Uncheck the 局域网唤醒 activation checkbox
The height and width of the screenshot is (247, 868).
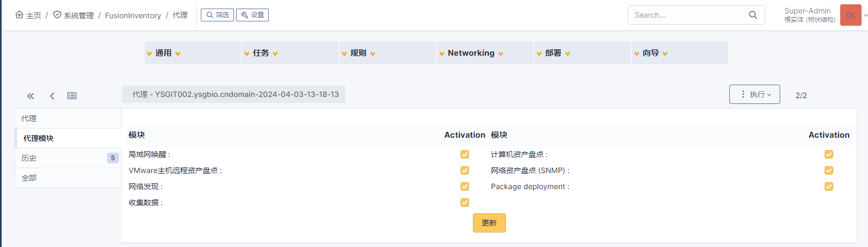[465, 154]
